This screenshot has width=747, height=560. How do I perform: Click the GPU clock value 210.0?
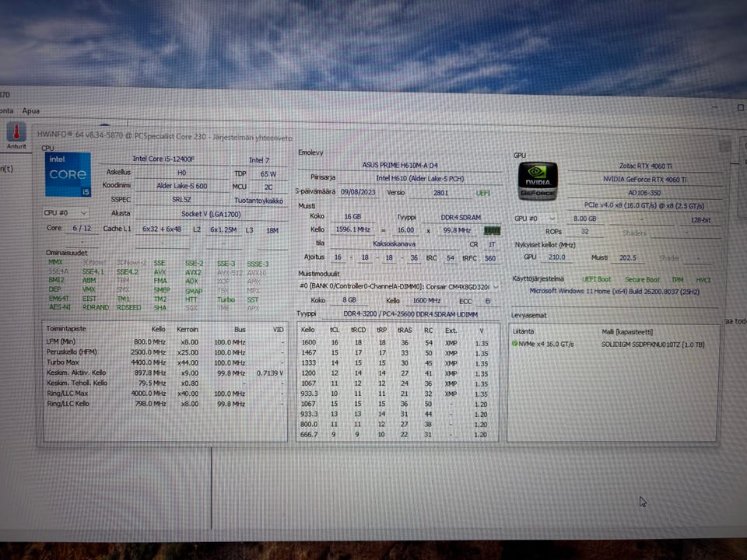[556, 257]
